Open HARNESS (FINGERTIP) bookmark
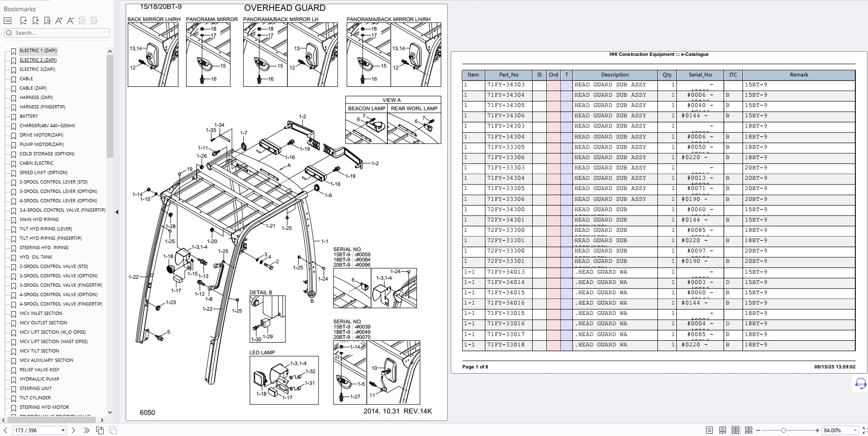The image size is (868, 436). pos(42,107)
